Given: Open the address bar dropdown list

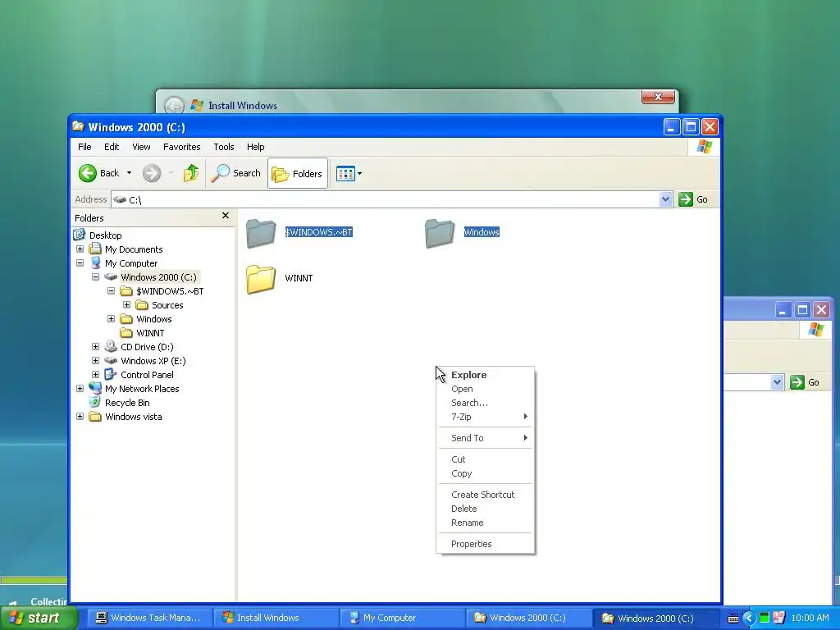Looking at the screenshot, I should point(665,199).
